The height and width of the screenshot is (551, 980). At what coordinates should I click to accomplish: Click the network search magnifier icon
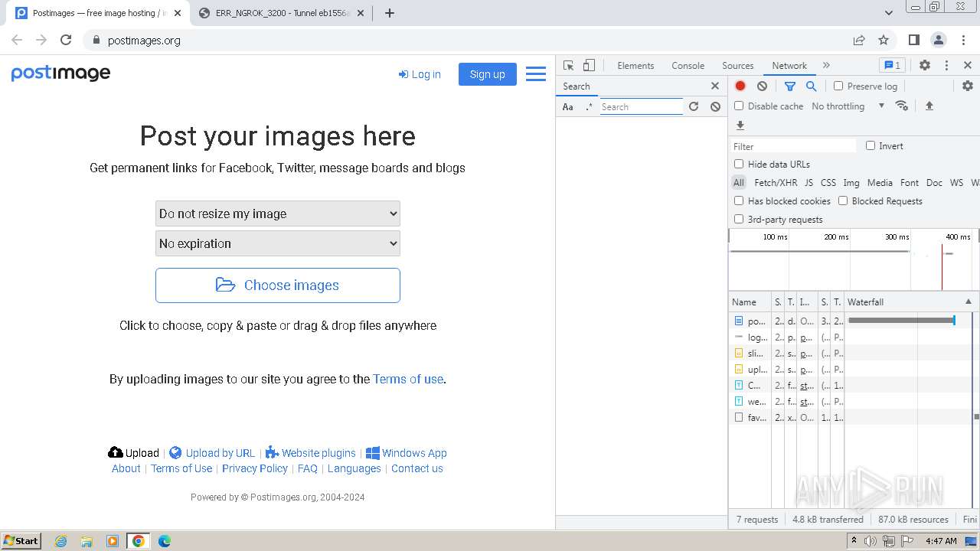pos(811,86)
